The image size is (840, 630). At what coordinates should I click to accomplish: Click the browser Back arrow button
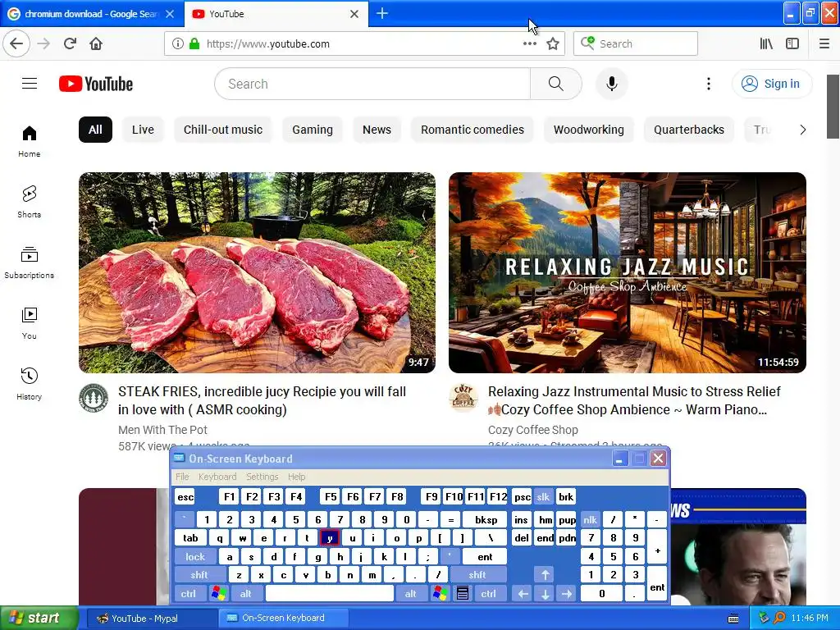pos(16,44)
